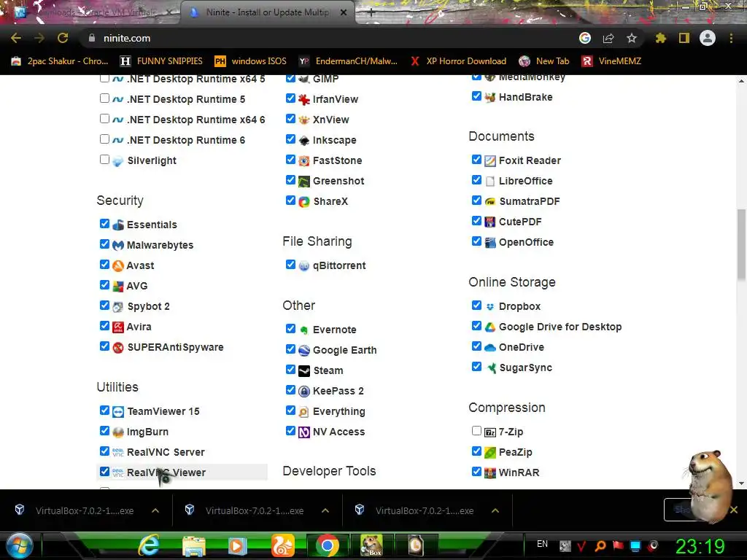This screenshot has height=560, width=747.
Task: Click the Malwarebytes app icon
Action: tap(118, 245)
